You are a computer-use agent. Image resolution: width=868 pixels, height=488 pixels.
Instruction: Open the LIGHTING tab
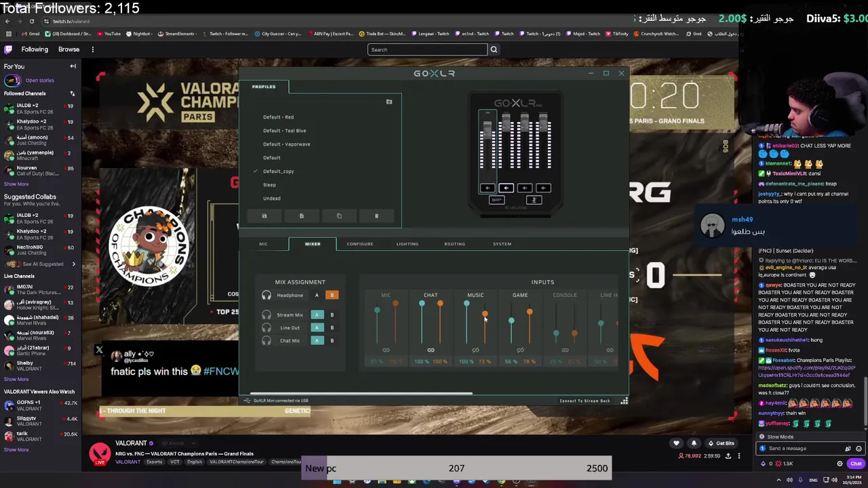[408, 244]
